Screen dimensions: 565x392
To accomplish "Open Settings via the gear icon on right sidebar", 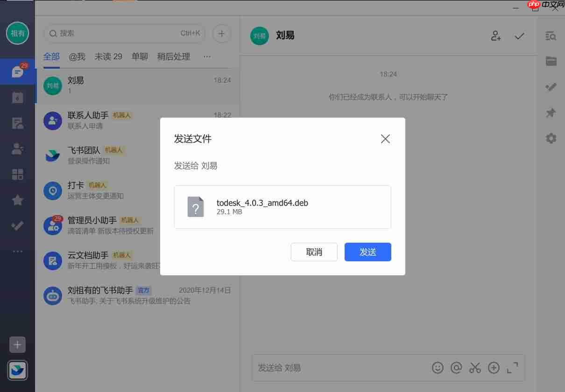I will 551,138.
